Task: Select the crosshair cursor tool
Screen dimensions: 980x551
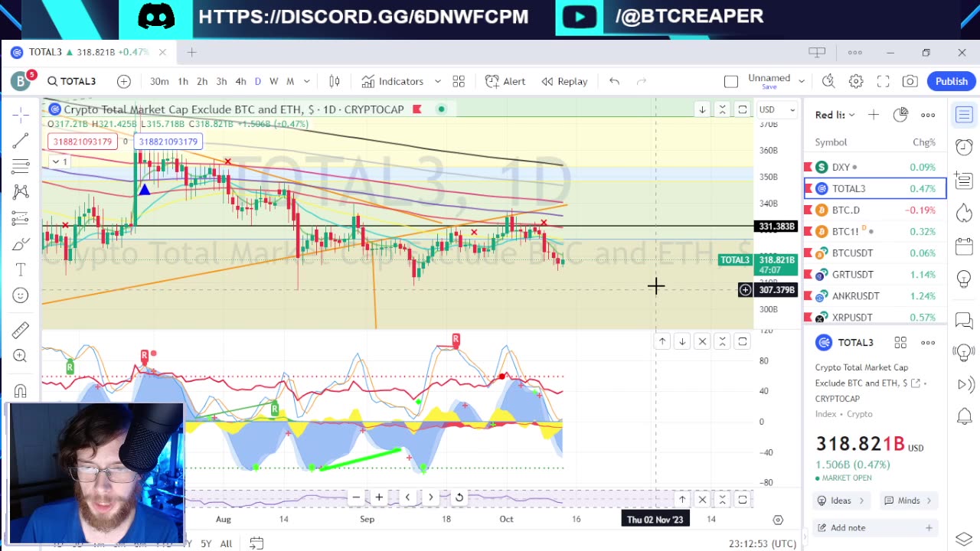Action: [21, 115]
